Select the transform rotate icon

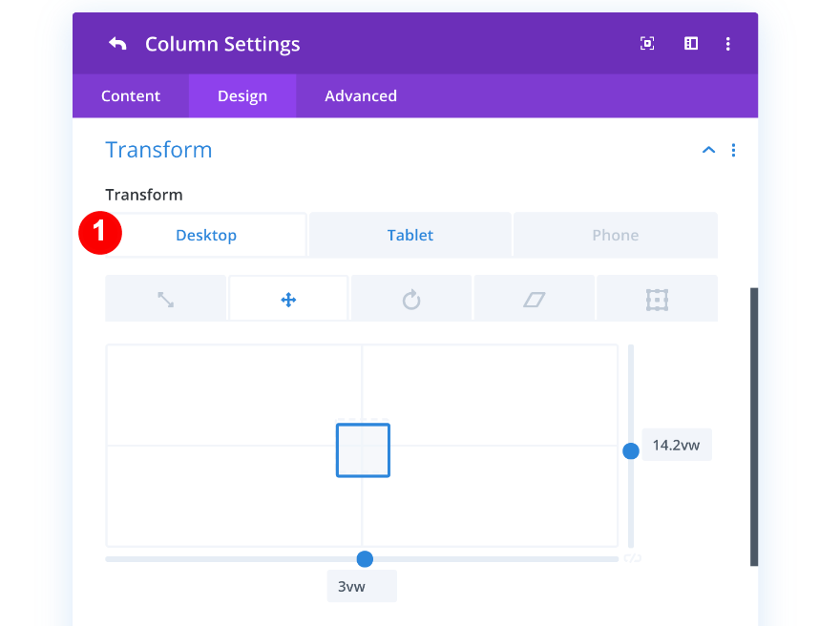tap(411, 299)
